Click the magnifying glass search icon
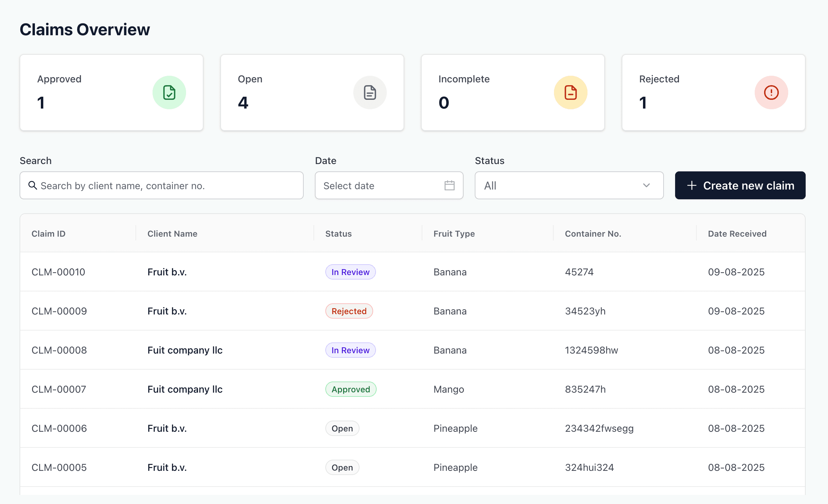 pos(33,185)
